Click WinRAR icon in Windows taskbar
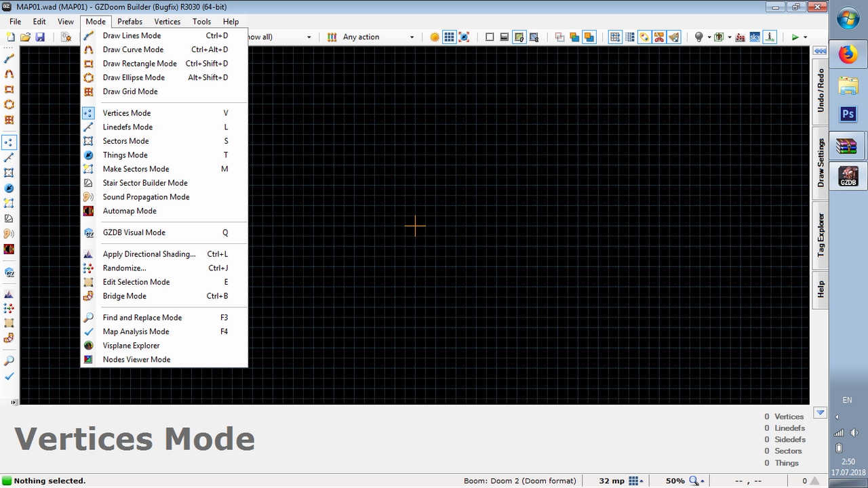Screen dimensions: 868x488 (x=848, y=145)
